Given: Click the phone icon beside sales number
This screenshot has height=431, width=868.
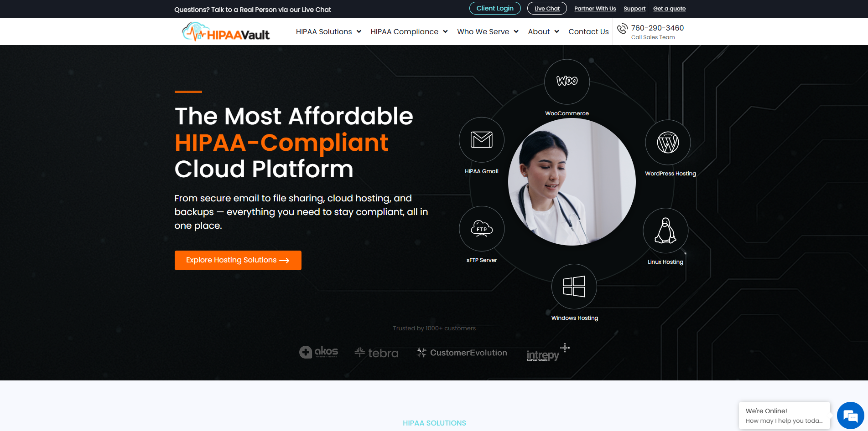Looking at the screenshot, I should 622,29.
